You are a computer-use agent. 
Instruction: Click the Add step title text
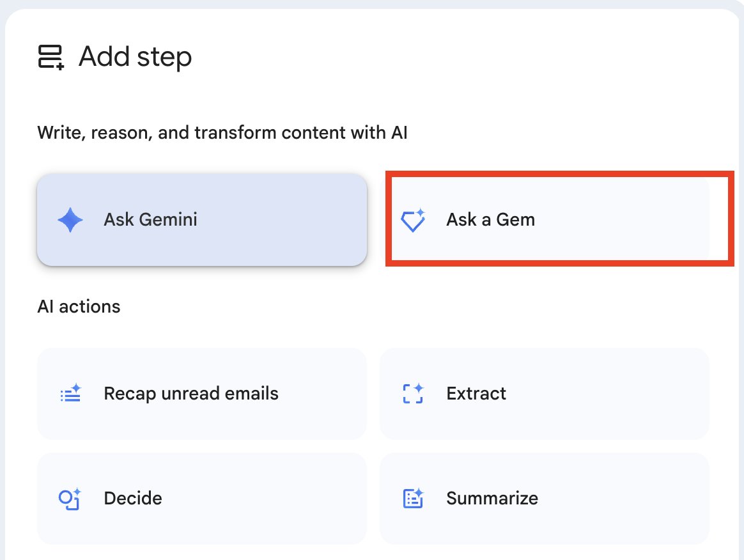click(136, 57)
